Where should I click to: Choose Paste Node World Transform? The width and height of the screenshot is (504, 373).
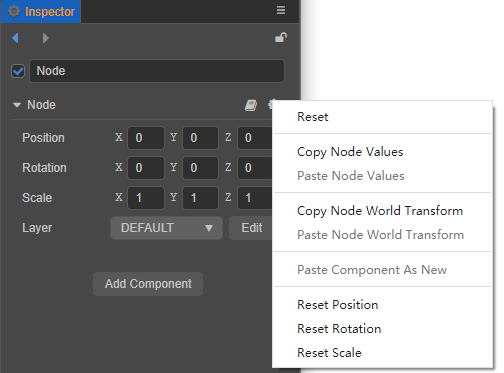(x=382, y=235)
